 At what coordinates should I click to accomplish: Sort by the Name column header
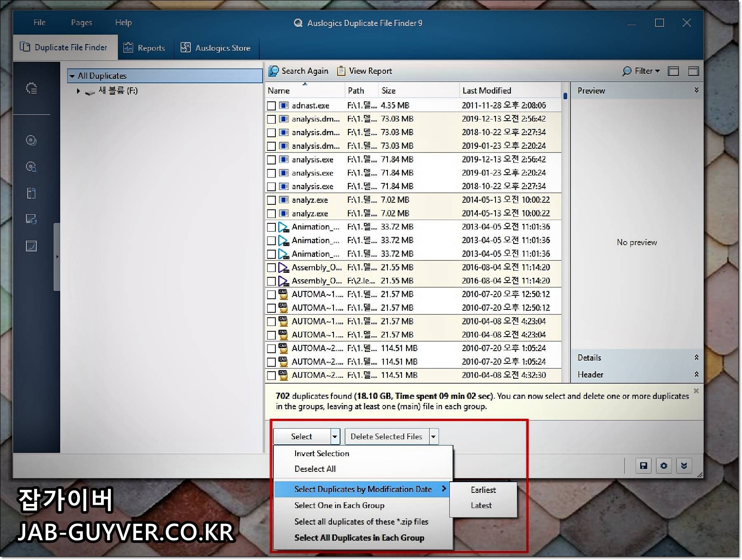point(305,91)
